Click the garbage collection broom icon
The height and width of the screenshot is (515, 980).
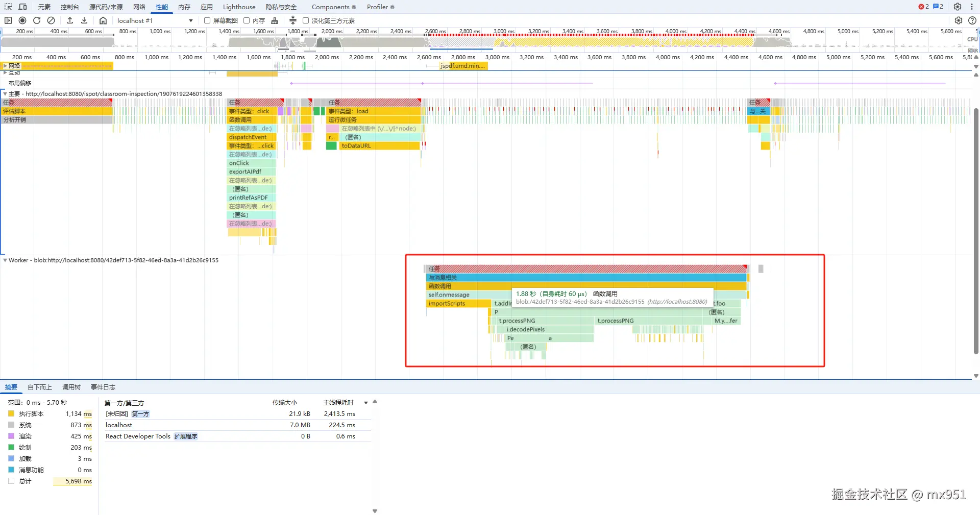click(275, 20)
